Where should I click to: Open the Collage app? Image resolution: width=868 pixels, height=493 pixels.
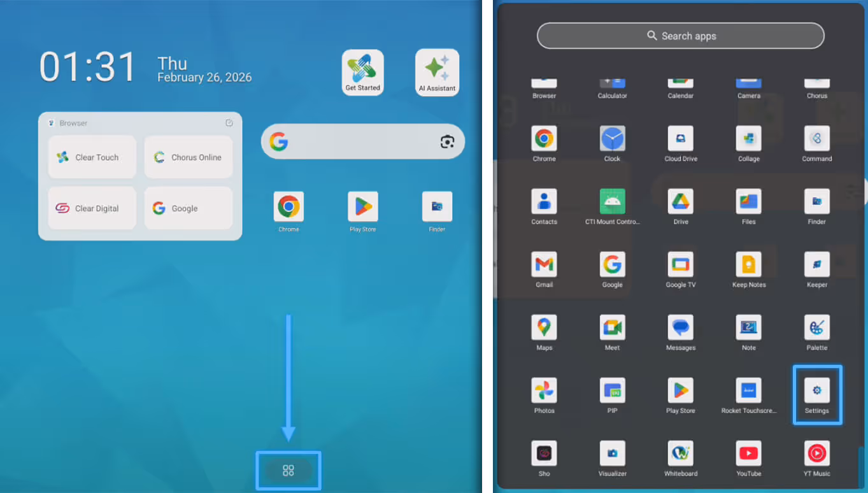coord(749,144)
